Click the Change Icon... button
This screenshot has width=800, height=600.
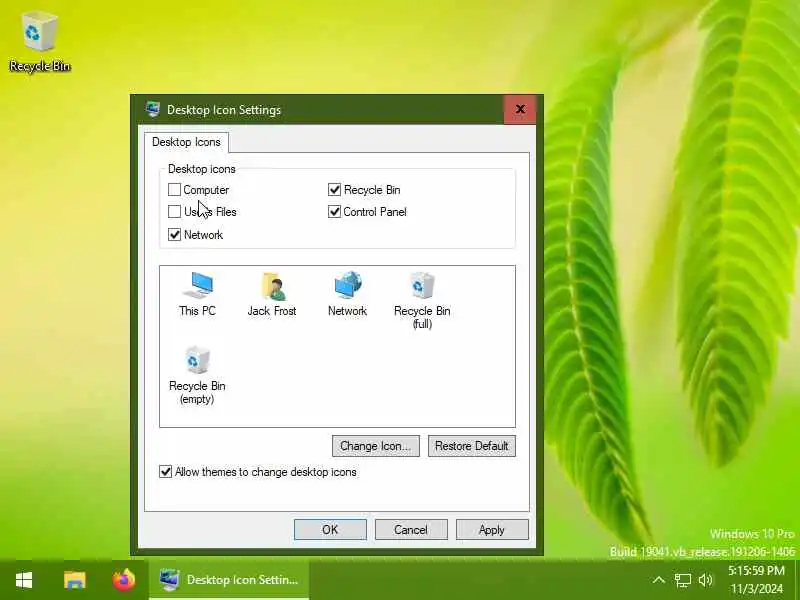376,446
